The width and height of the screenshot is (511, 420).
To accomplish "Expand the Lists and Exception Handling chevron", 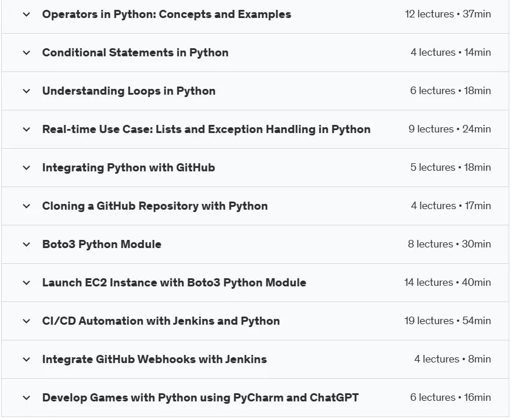I will 26,130.
